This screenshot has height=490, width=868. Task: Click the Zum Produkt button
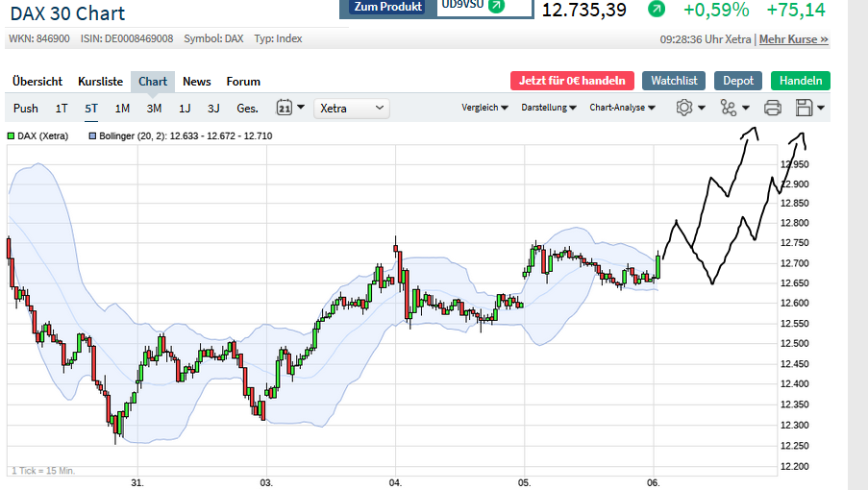[x=387, y=7]
